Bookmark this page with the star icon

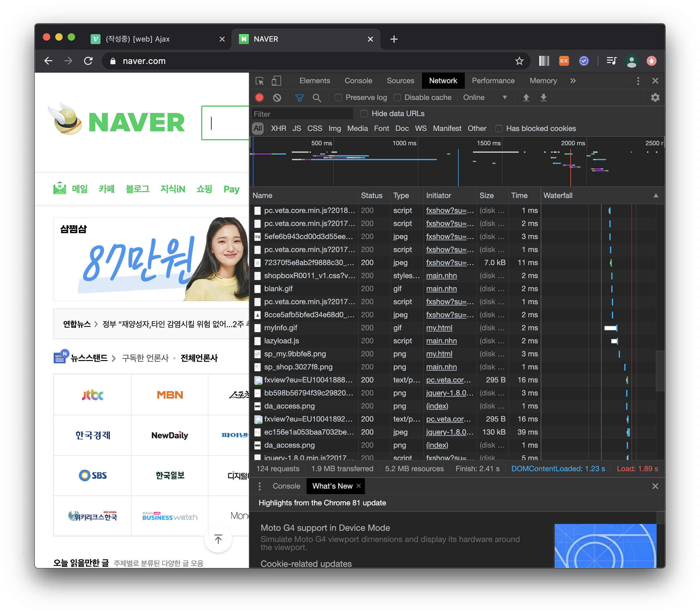point(519,61)
